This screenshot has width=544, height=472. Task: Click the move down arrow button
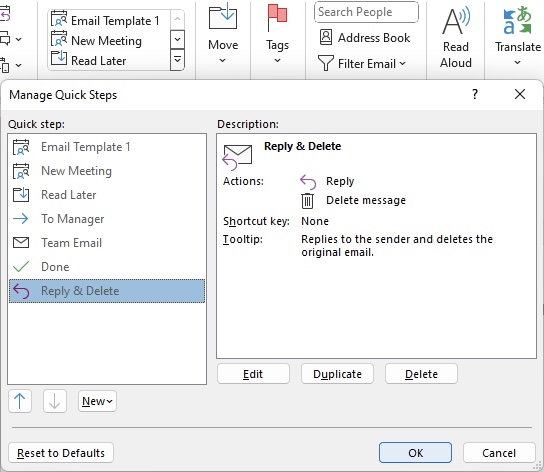(54, 401)
